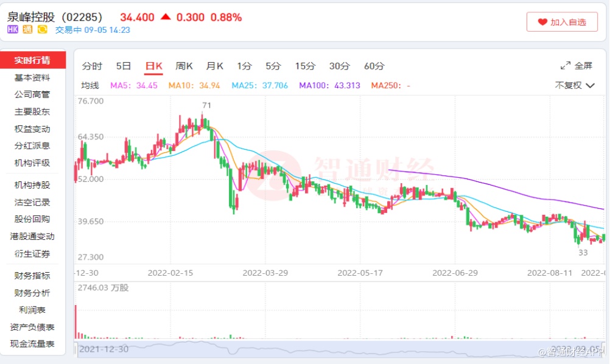
Task: Open 公司高管 in sidebar
Action: pyautogui.click(x=32, y=94)
